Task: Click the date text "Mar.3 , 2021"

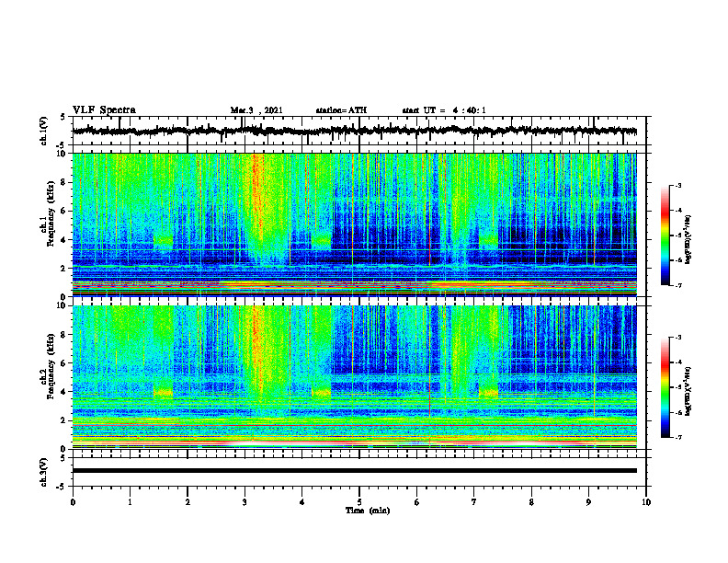Action: point(256,110)
